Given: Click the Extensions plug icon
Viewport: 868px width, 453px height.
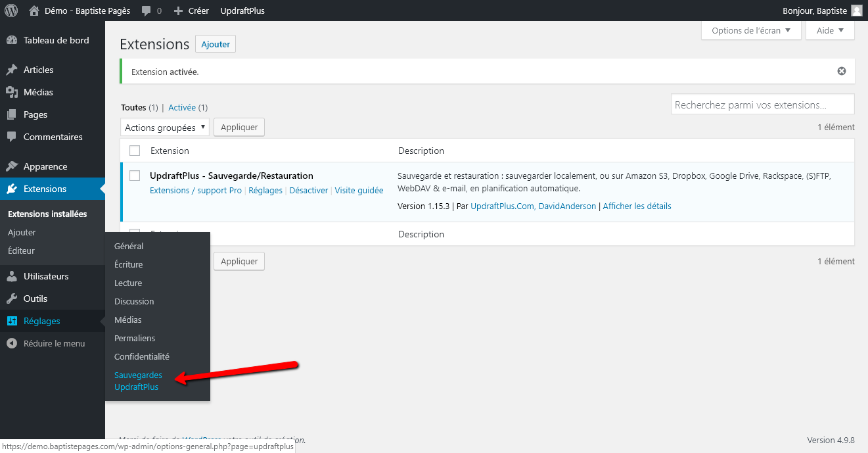Looking at the screenshot, I should tap(12, 189).
